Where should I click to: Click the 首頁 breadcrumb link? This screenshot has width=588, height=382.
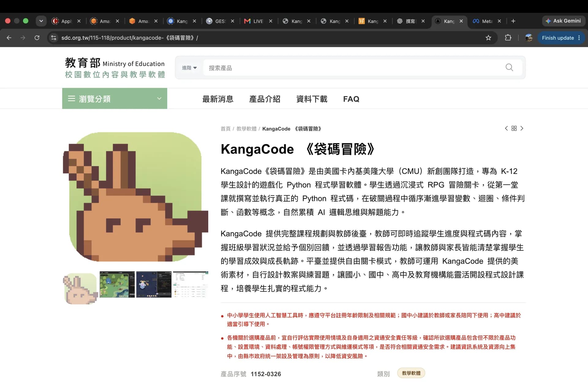pos(225,129)
